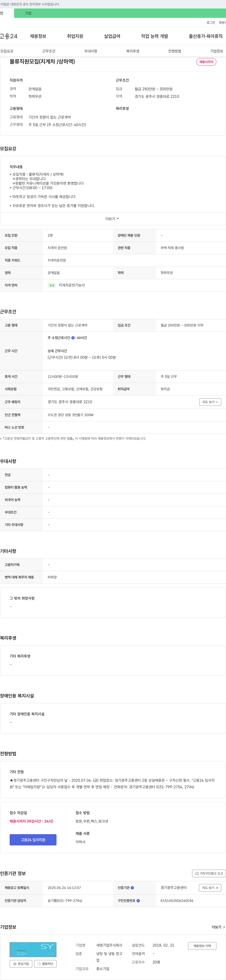Screen dimensions: 226x980
Task: Select the 경기도 광주시 경충대로 2210 address cell
Action: [70, 402]
